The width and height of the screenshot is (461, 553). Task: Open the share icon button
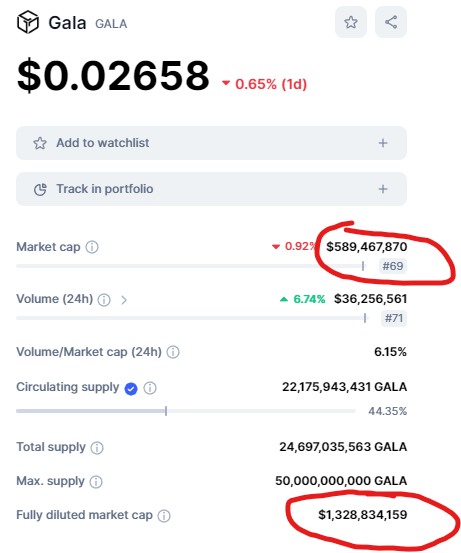[x=391, y=22]
